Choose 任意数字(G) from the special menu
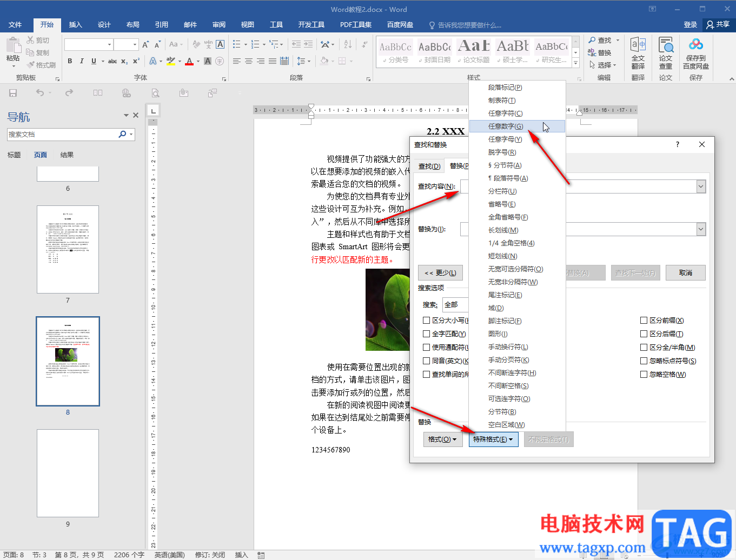This screenshot has height=560, width=736. pos(517,126)
